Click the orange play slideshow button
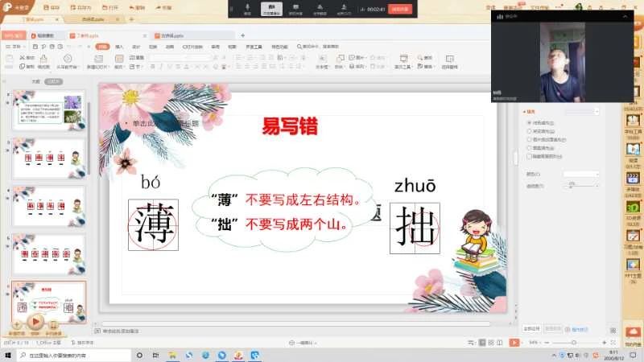The width and height of the screenshot is (644, 362). coord(35,320)
